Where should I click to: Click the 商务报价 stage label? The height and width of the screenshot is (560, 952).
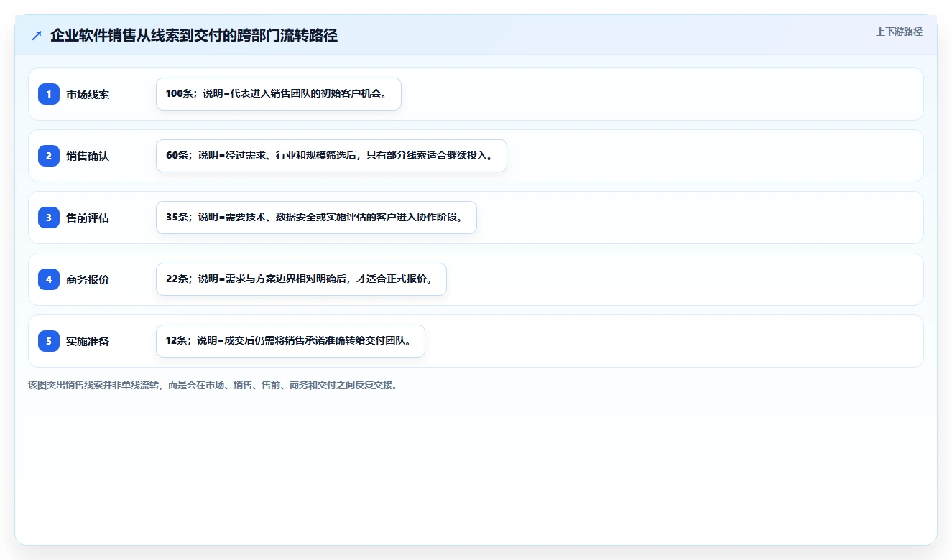pos(88,279)
